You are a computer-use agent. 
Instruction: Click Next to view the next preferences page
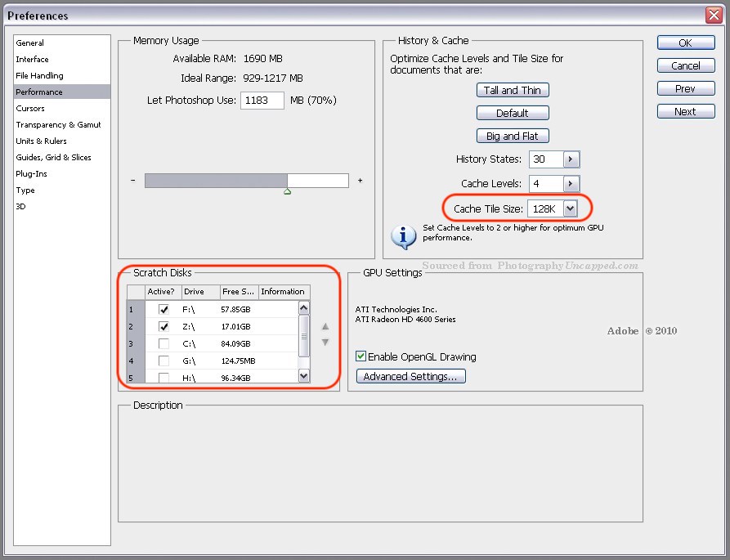point(685,110)
